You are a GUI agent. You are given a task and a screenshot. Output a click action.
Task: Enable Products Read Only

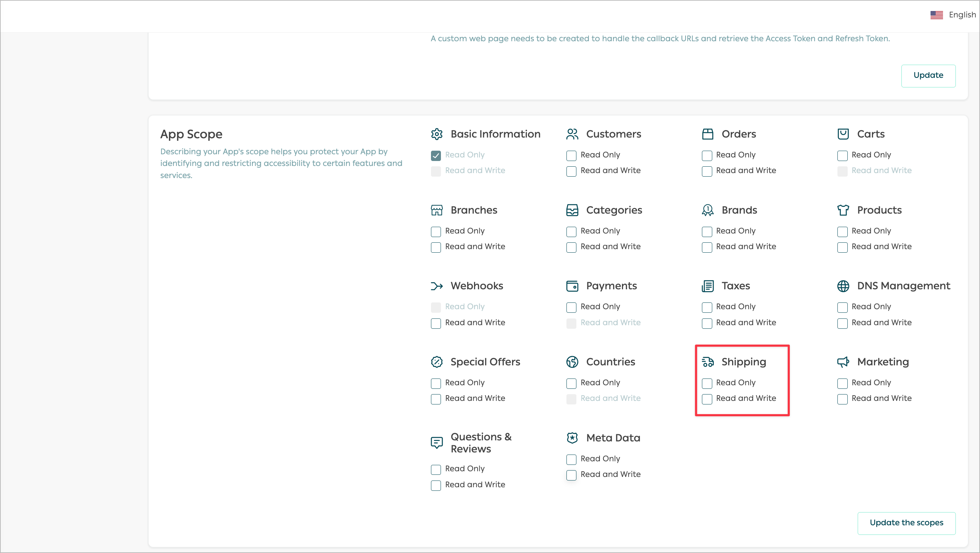click(842, 231)
